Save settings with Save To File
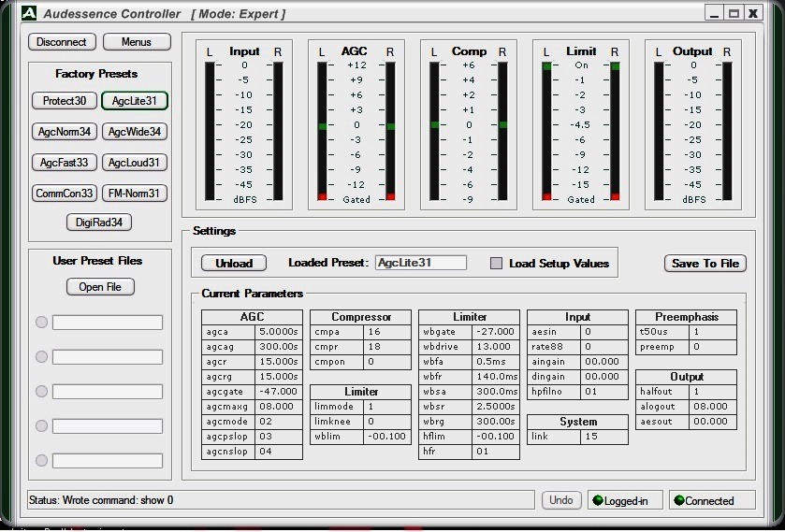785x532 pixels. tap(705, 264)
